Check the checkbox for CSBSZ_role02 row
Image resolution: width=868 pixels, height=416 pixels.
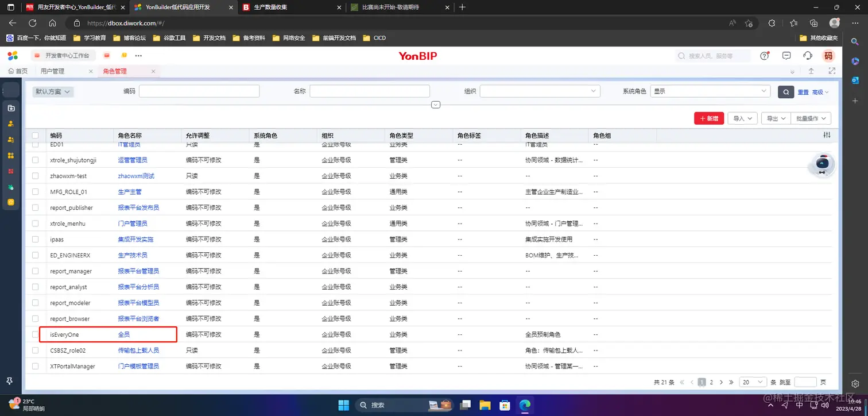[35, 350]
